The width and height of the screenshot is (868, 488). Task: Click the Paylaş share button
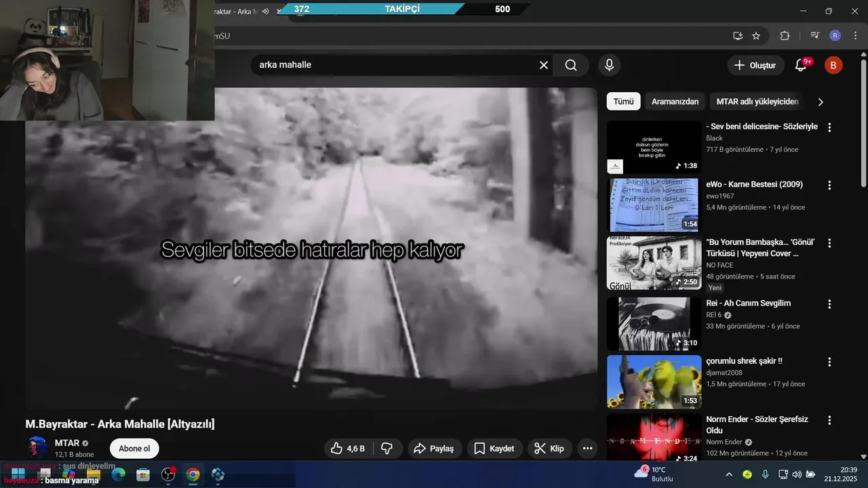click(x=435, y=449)
